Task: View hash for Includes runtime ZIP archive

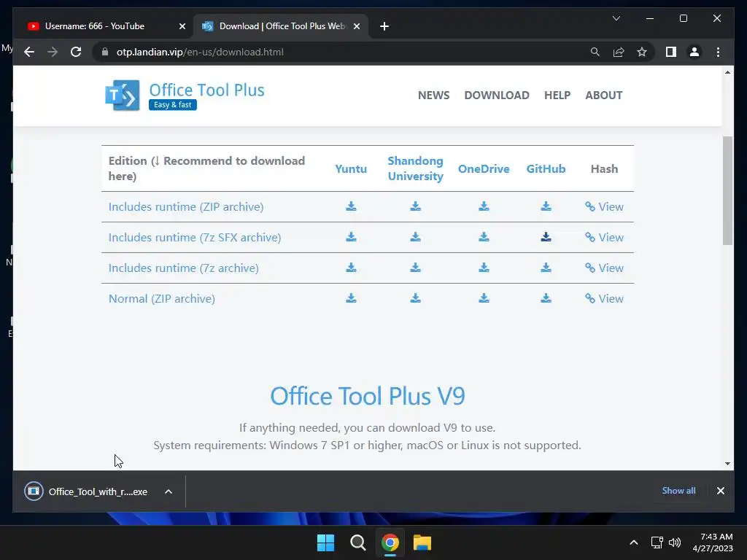Action: tap(604, 206)
